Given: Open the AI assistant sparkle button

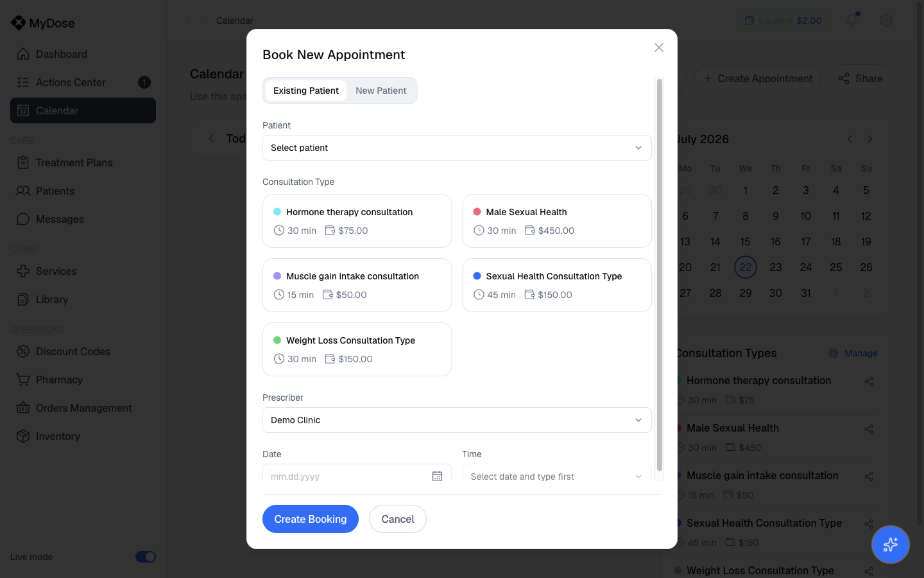Looking at the screenshot, I should (891, 545).
